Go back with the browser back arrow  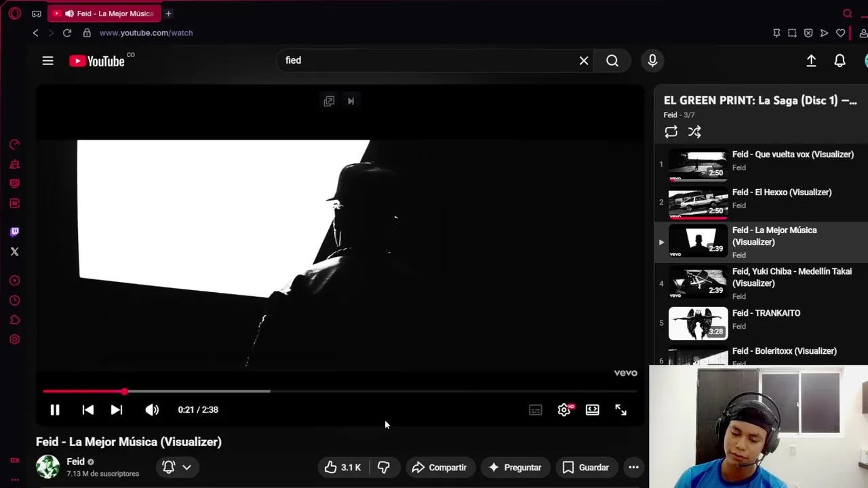click(35, 33)
